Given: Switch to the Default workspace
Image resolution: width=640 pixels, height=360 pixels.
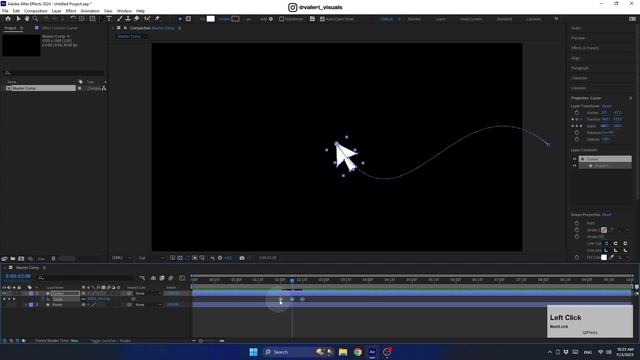Looking at the screenshot, I should (386, 19).
